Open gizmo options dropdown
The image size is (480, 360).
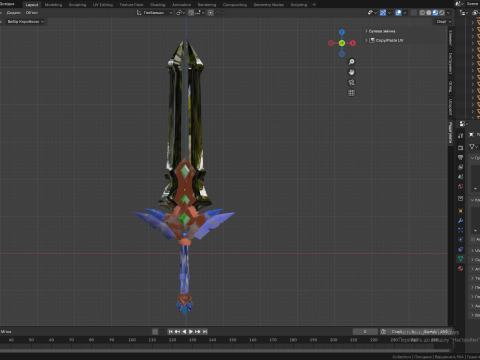tap(389, 13)
